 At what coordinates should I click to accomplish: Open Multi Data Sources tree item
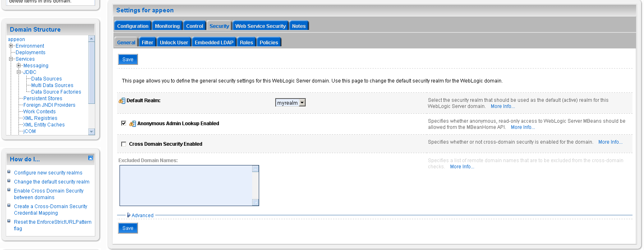coord(52,85)
